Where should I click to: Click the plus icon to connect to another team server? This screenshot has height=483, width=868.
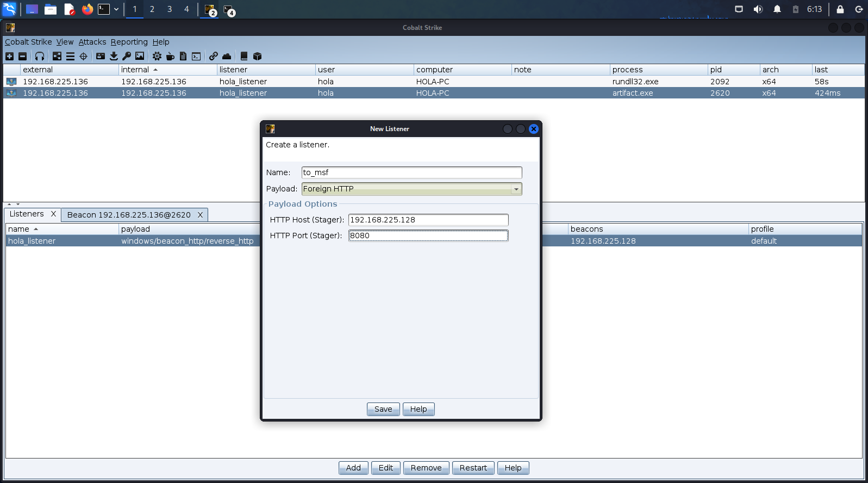point(9,56)
